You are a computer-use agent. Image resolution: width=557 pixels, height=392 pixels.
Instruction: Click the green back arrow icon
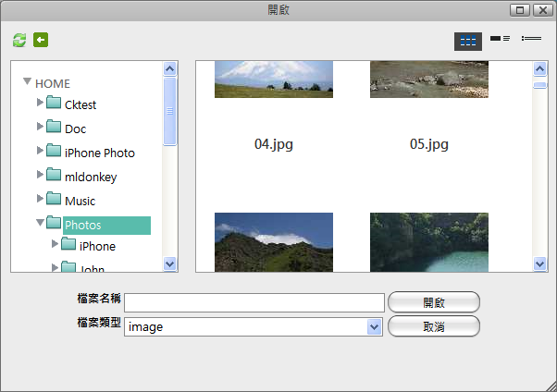click(x=41, y=40)
